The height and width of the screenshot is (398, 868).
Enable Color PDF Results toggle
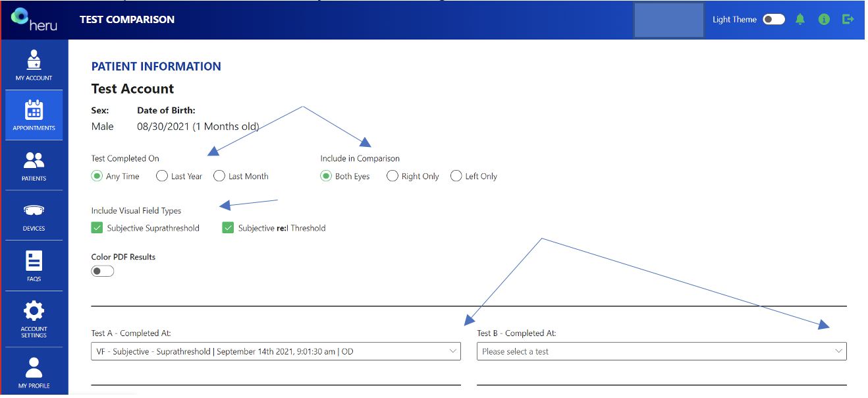coord(103,271)
